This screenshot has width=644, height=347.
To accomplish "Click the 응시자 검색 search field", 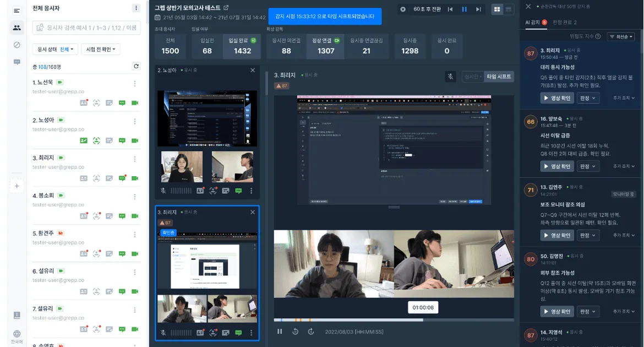I will click(x=86, y=28).
